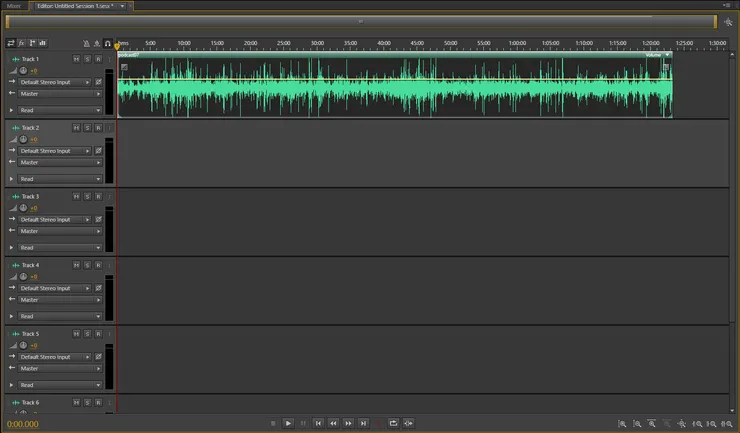Solo Track 3
740x433 pixels.
[x=87, y=196]
